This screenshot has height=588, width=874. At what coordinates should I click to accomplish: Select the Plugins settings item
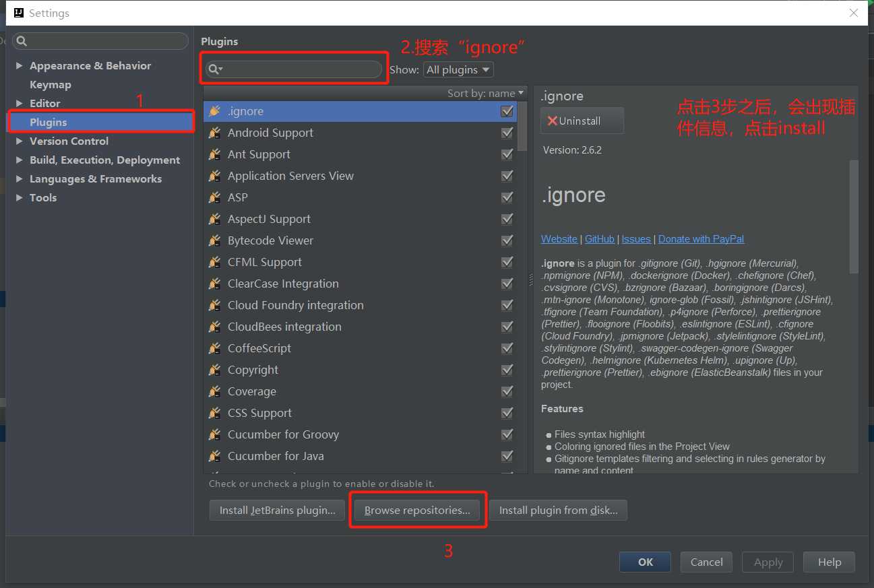click(100, 122)
